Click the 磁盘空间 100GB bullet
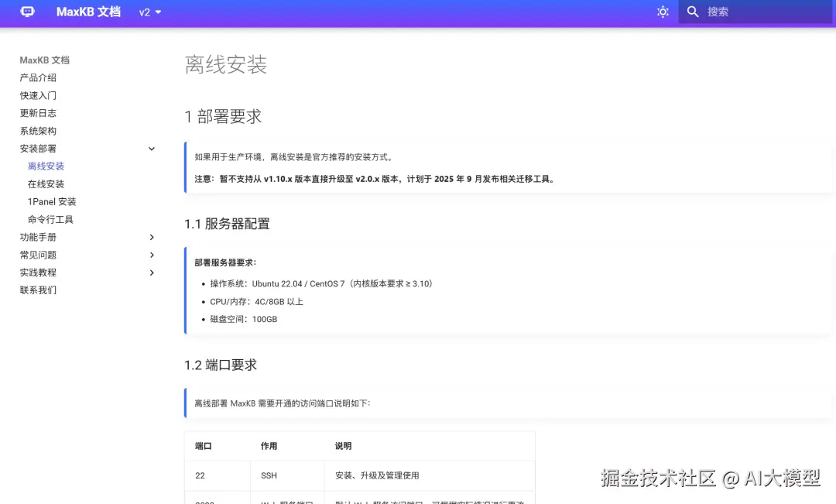 pyautogui.click(x=244, y=320)
